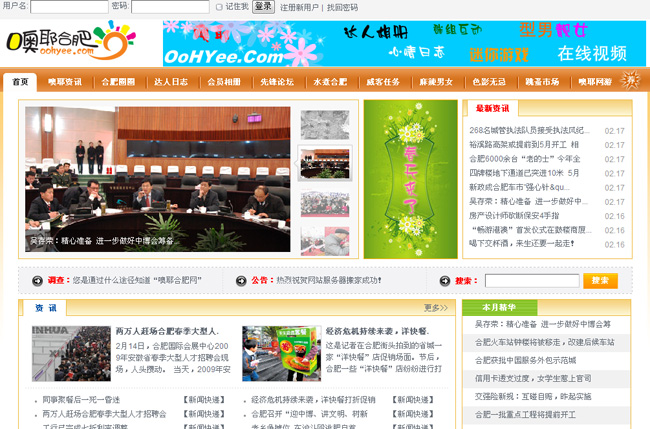Open the 注册新用户 link
The image size is (650, 429).
(x=299, y=7)
